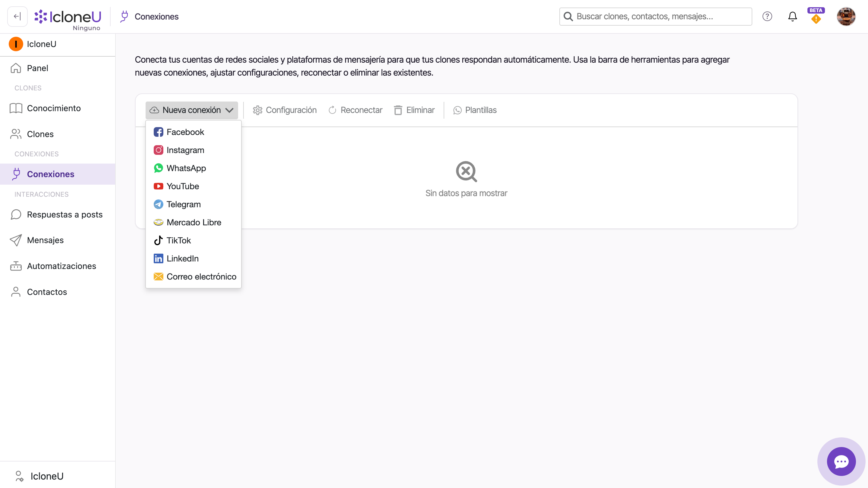The image size is (868, 488).
Task: Choose Telegram from the connection list
Action: [193, 205]
